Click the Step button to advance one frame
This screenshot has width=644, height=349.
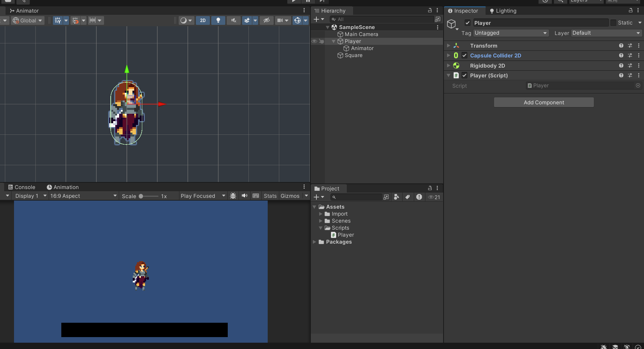coord(322,1)
